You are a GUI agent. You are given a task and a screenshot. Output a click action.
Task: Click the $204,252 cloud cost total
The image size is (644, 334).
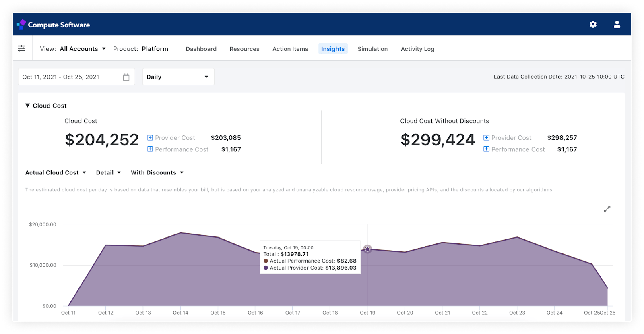coord(102,140)
